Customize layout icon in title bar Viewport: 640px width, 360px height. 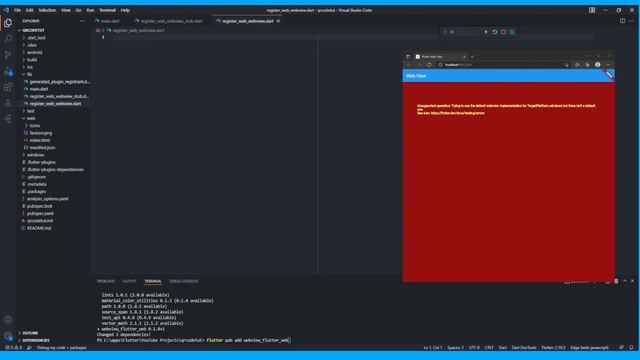tap(592, 10)
